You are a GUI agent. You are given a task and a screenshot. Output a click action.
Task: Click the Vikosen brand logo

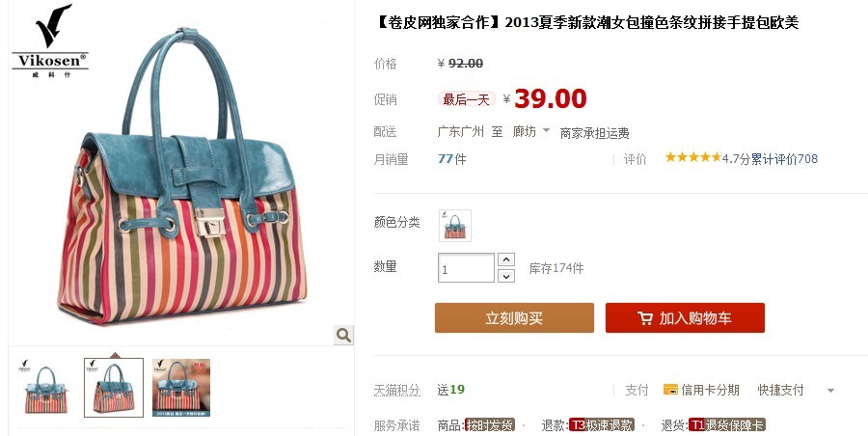coord(50,41)
